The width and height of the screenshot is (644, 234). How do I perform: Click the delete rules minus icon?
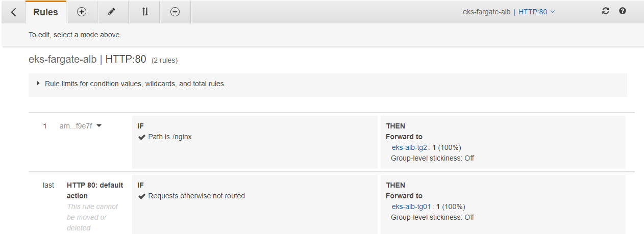tap(175, 12)
